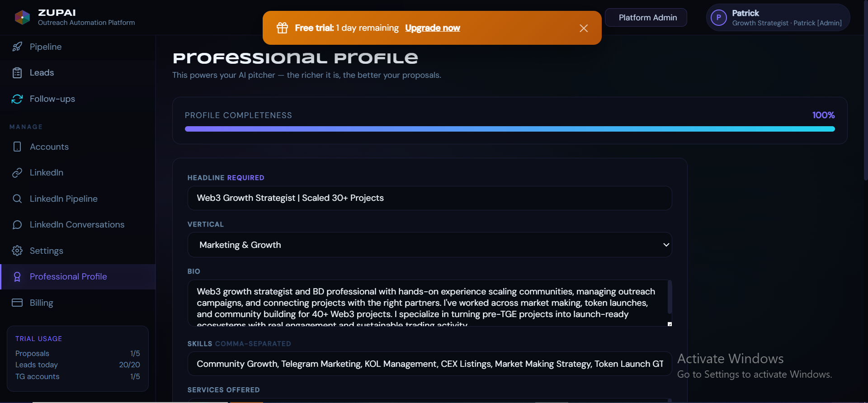Screen dimensions: 868x403
Task: Select Accounts under Manage
Action: [78, 147]
